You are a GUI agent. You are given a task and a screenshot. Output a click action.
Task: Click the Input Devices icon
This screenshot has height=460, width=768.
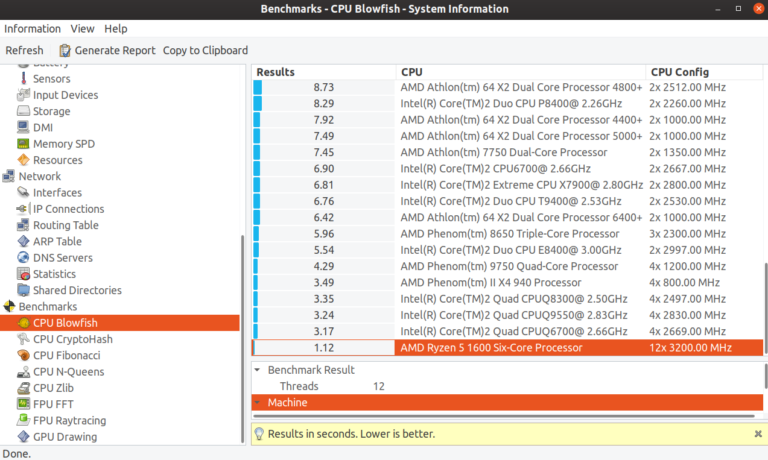pyautogui.click(x=23, y=95)
